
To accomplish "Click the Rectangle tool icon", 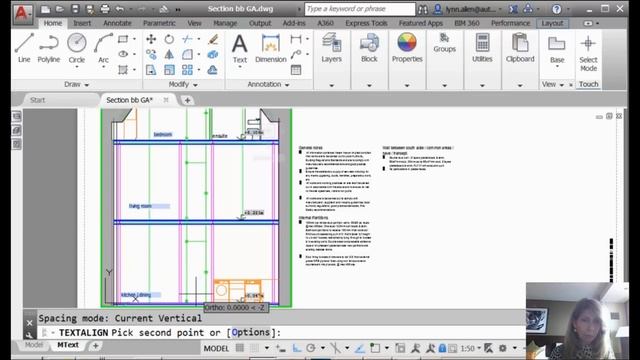I will pyautogui.click(x=123, y=39).
